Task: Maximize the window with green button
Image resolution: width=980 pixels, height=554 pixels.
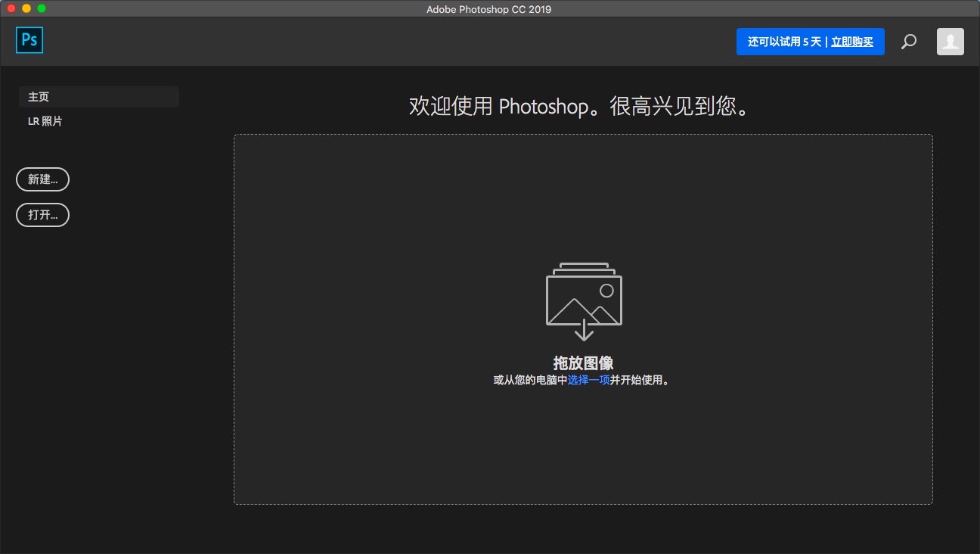Action: coord(42,8)
